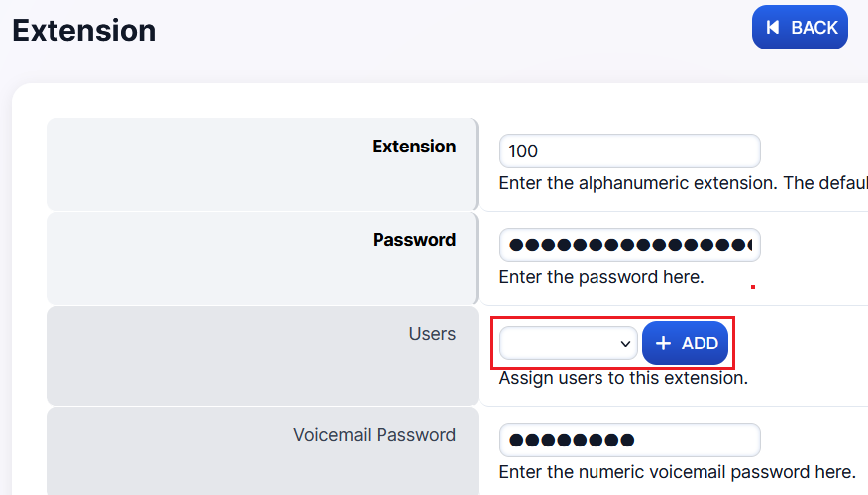Click into the Password input field
This screenshot has height=495, width=868.
629,245
